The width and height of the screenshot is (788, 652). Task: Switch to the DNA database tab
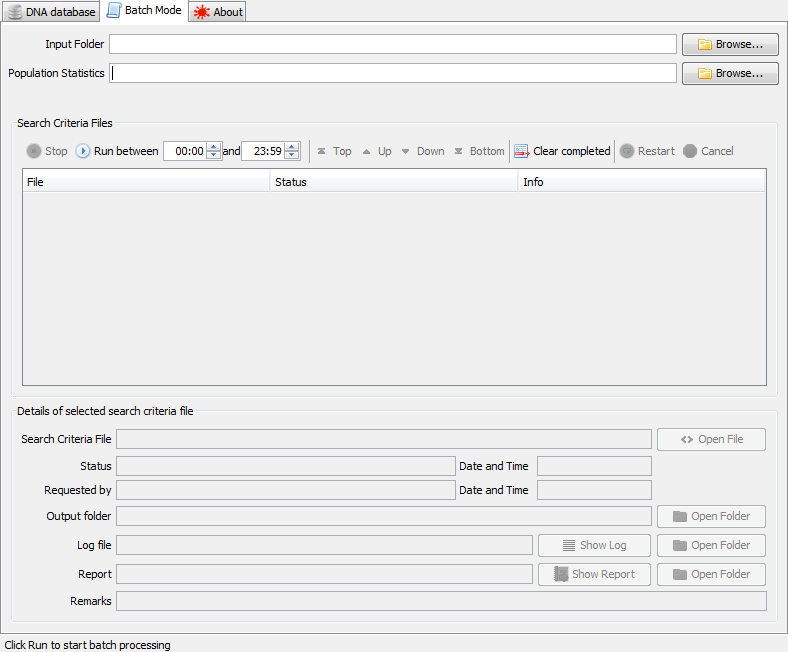[51, 12]
